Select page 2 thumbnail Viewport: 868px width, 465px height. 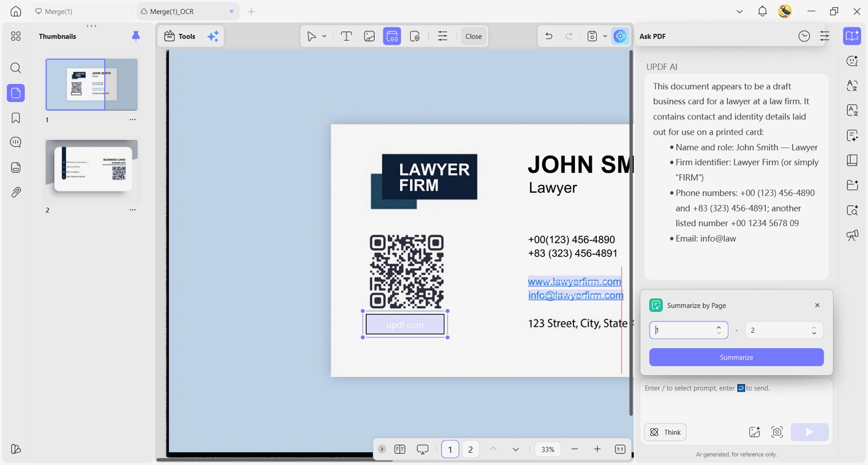[x=91, y=170]
